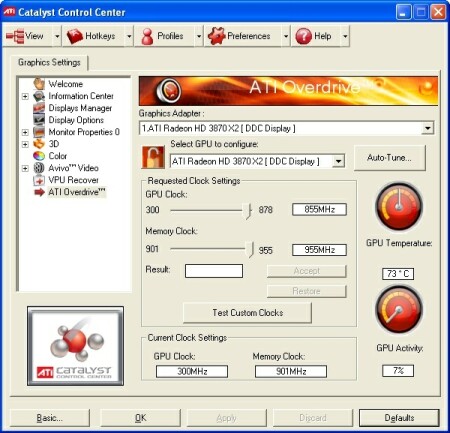
Task: Open the Select GPU to configure dropdown
Action: pos(339,161)
